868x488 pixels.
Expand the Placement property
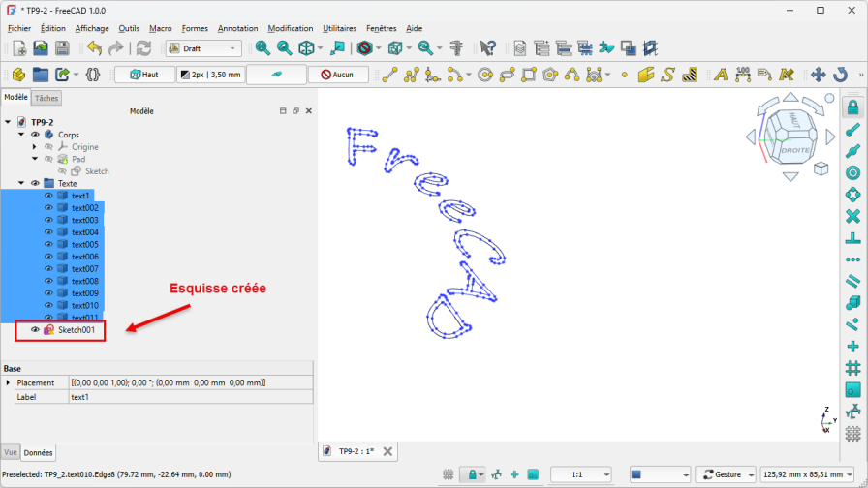pos(9,383)
